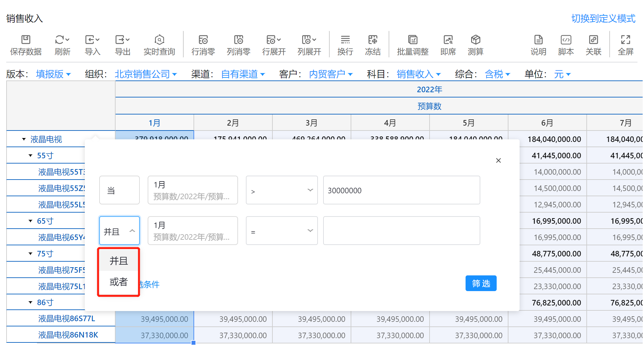Click the blue 筛选 filter button
644x348 pixels.
click(481, 283)
